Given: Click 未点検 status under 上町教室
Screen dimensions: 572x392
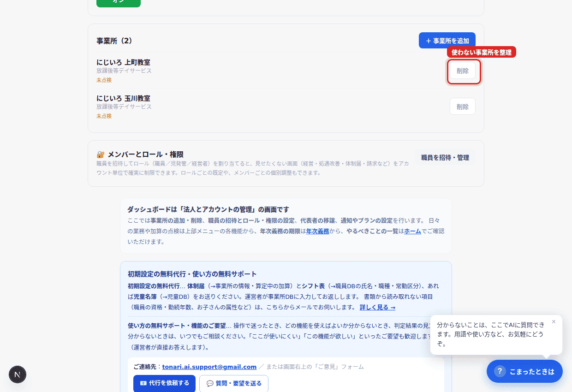Looking at the screenshot, I should coord(104,80).
